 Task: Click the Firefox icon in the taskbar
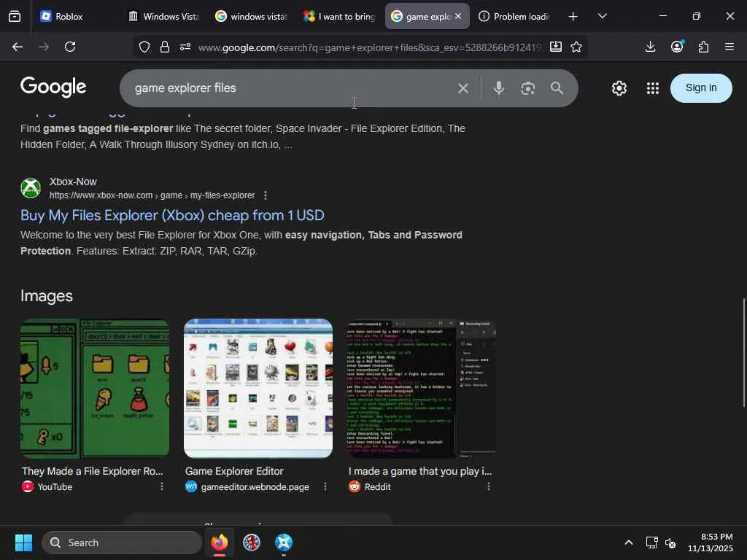click(220, 542)
